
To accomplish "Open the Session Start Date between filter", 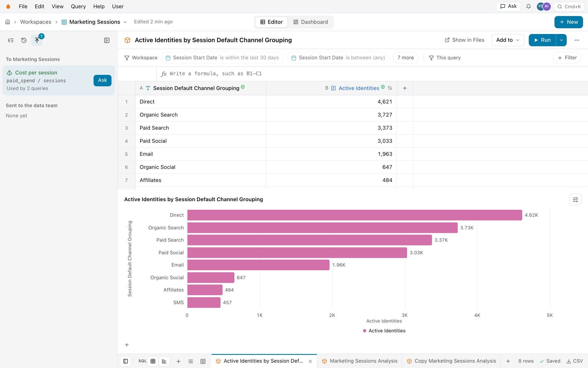I will pos(338,58).
